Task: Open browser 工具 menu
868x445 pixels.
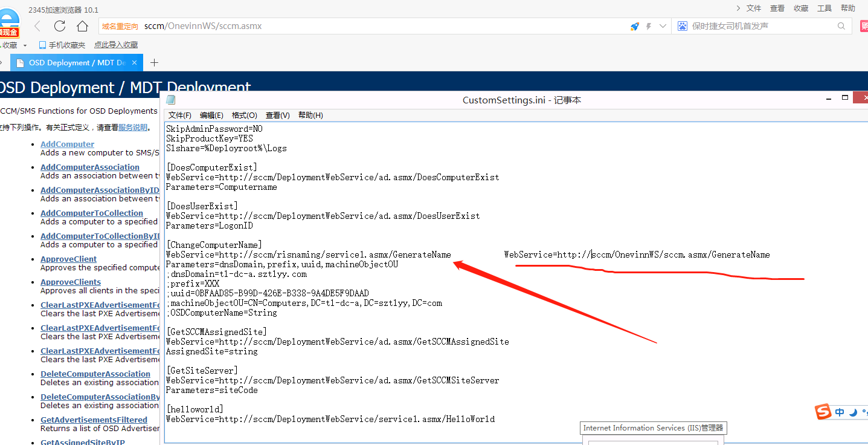Action: tap(825, 8)
